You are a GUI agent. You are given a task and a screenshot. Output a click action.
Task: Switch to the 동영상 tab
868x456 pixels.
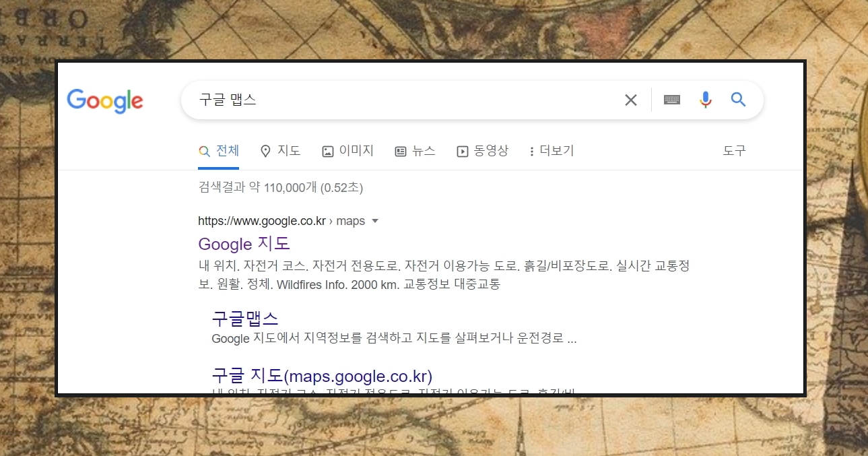pos(482,151)
